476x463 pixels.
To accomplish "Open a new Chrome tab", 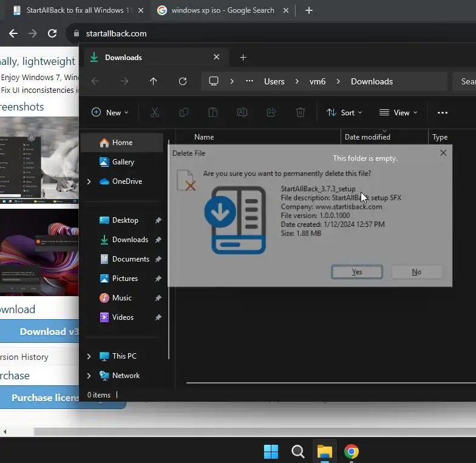I will point(308,10).
